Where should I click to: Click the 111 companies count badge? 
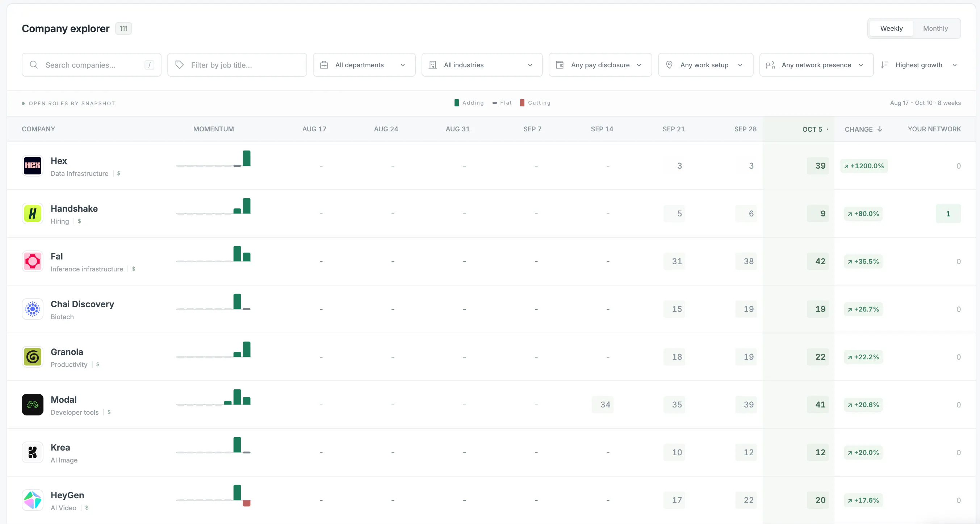(123, 29)
